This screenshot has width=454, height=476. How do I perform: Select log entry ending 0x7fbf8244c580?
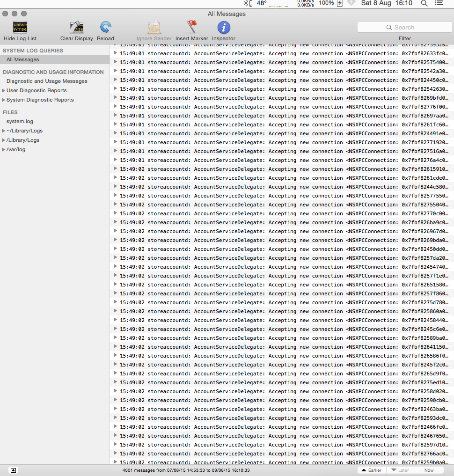coord(282,187)
